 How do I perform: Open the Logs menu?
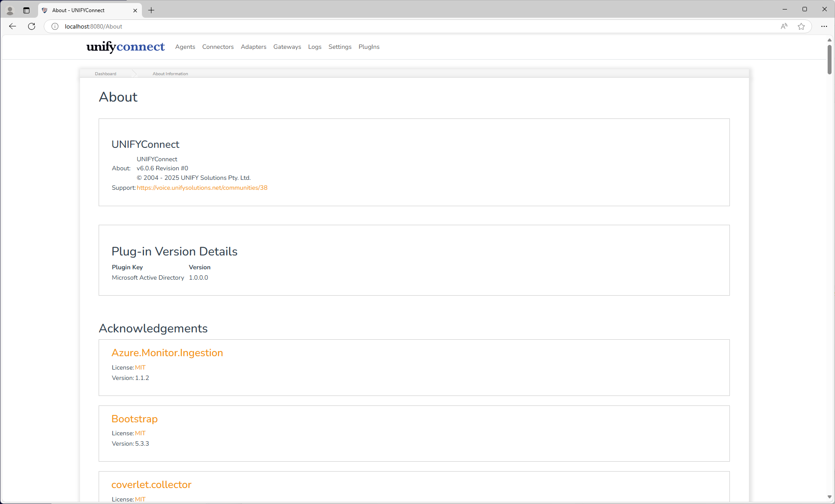315,47
